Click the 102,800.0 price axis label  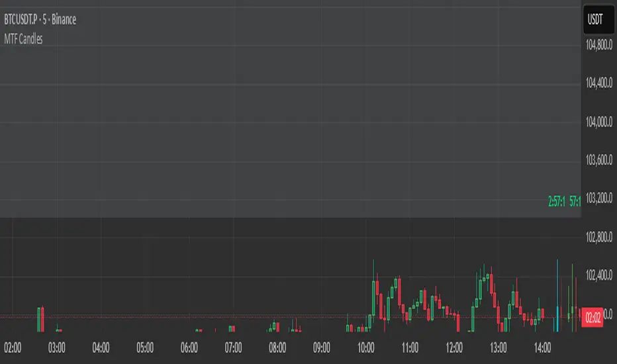(599, 237)
